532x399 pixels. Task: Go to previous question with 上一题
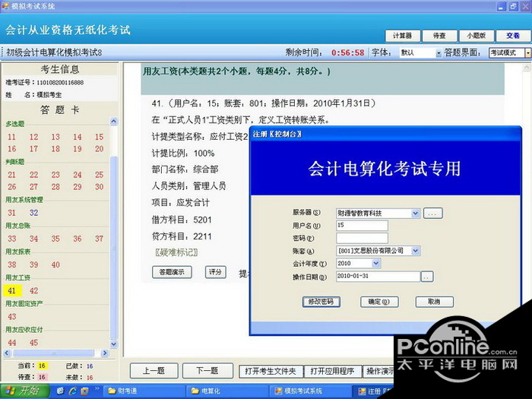pos(154,371)
